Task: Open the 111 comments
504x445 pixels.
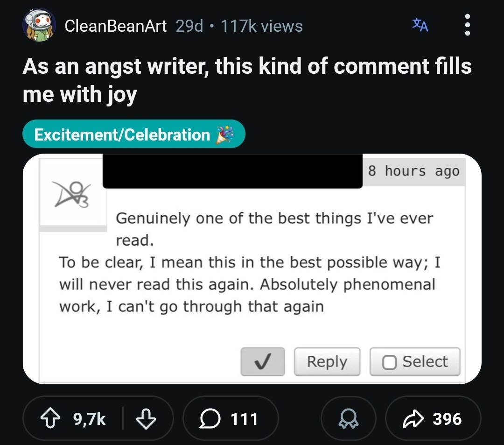Action: pyautogui.click(x=231, y=419)
